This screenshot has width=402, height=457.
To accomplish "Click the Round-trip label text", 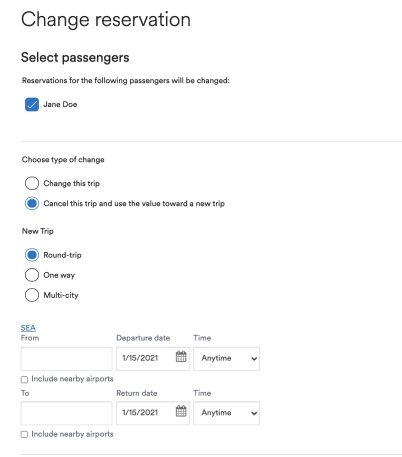I will pos(62,255).
